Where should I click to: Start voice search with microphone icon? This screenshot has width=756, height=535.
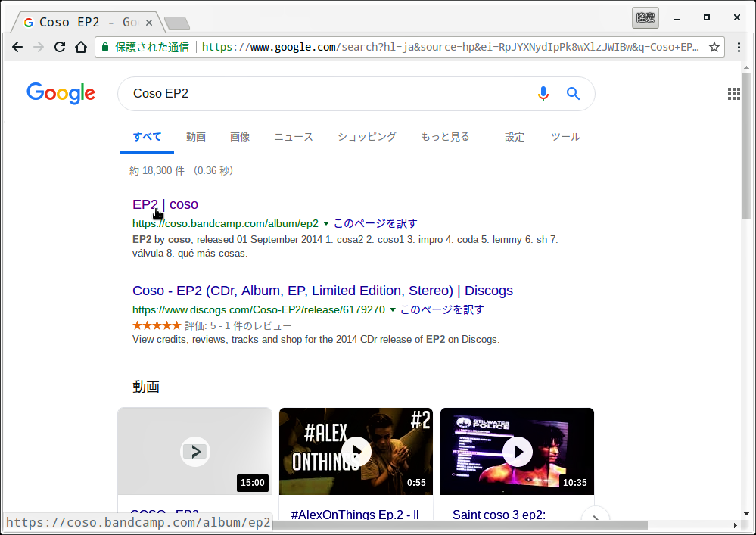543,94
